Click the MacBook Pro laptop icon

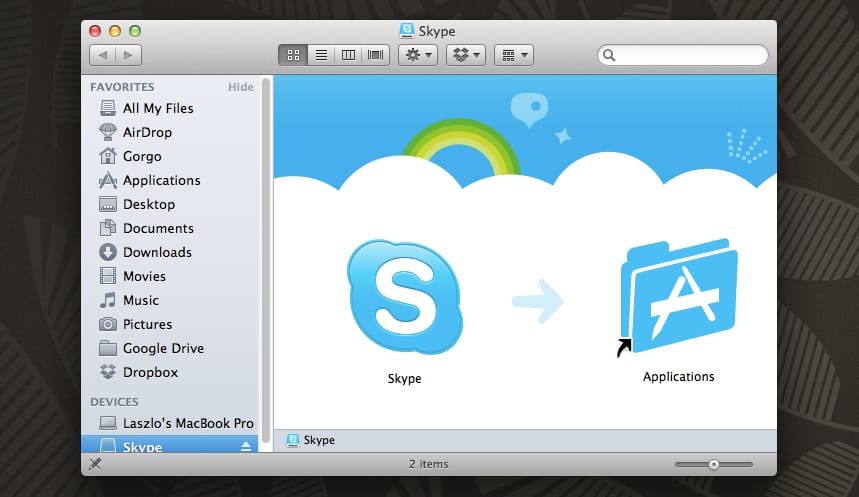107,423
